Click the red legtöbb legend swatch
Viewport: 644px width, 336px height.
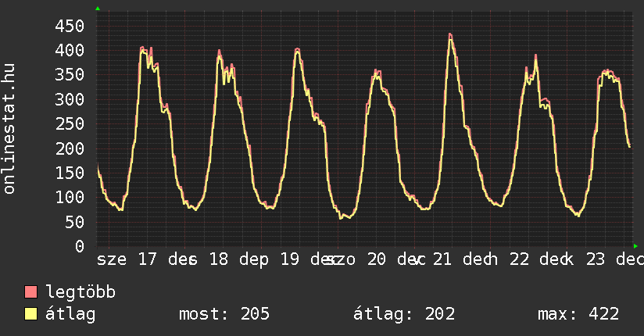(31, 292)
